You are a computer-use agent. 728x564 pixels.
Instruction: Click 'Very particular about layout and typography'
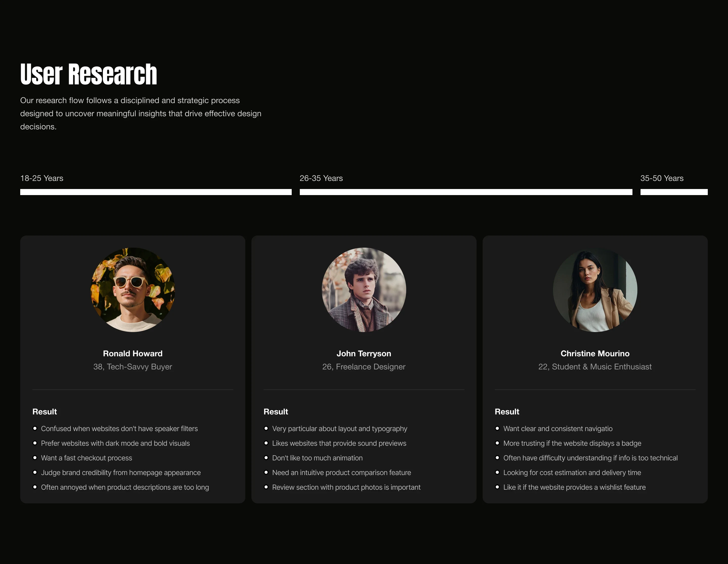click(340, 429)
